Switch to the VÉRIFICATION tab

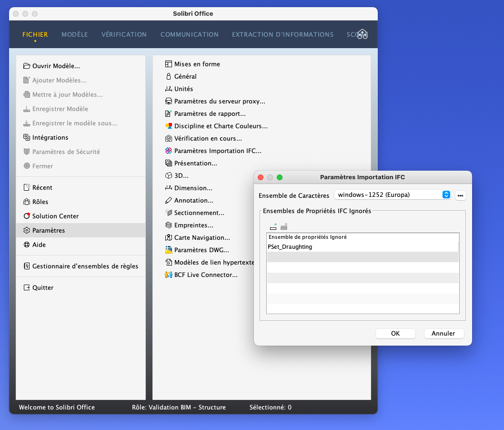coord(124,34)
